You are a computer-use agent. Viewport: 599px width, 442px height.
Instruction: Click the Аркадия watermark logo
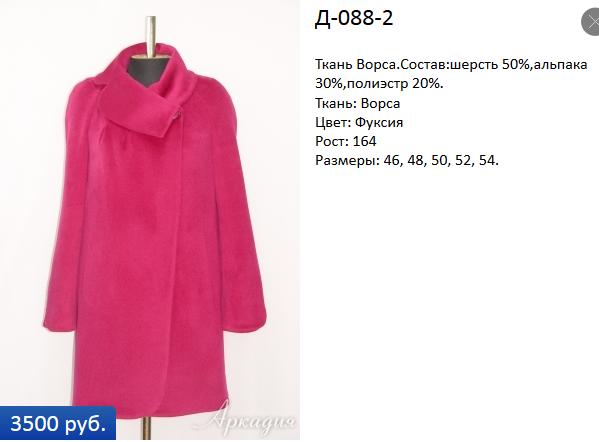[244, 419]
